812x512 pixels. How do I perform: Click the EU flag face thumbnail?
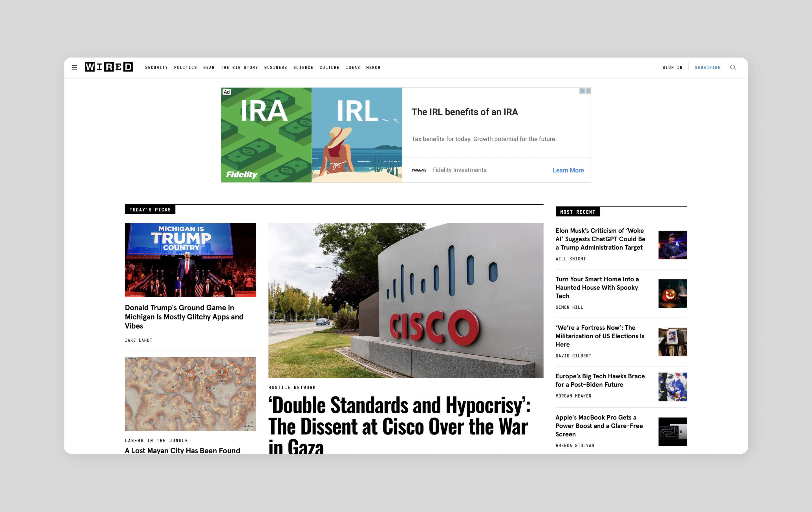click(672, 387)
